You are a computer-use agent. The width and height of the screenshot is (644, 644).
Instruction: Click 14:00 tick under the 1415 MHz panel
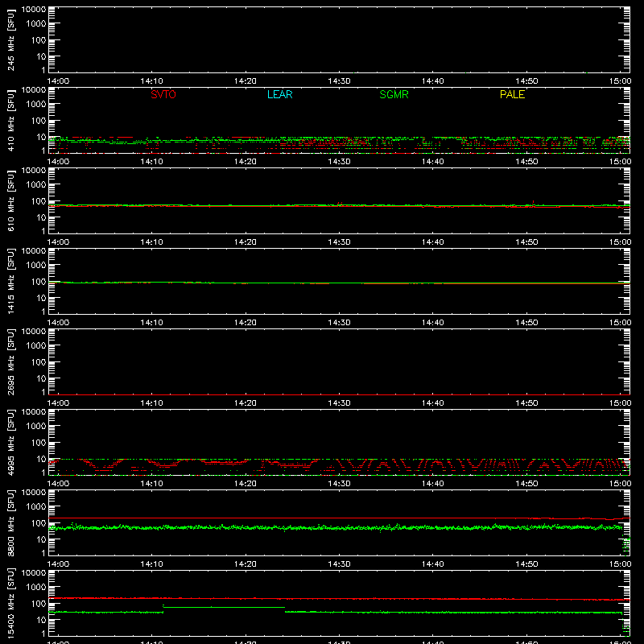(58, 323)
